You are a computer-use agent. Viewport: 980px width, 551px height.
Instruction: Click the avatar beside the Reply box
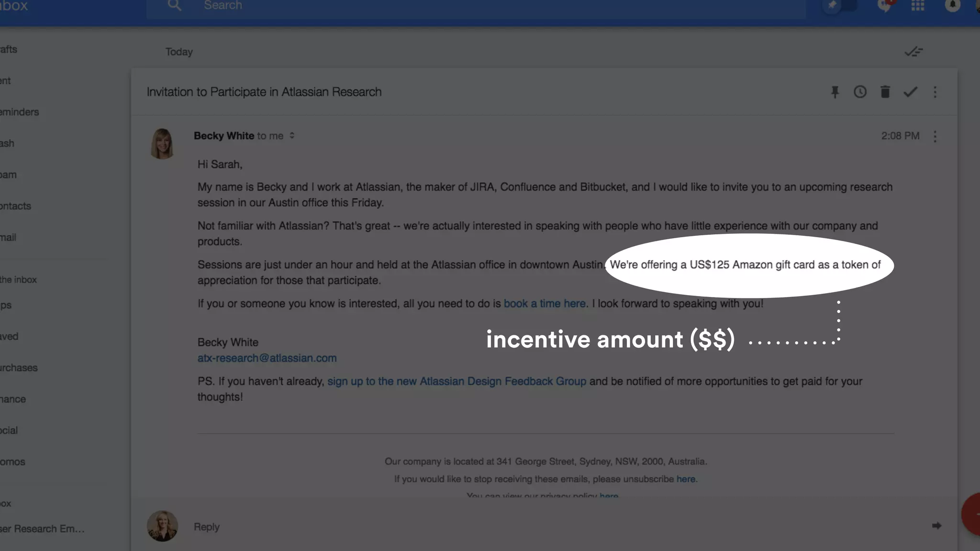tap(162, 526)
